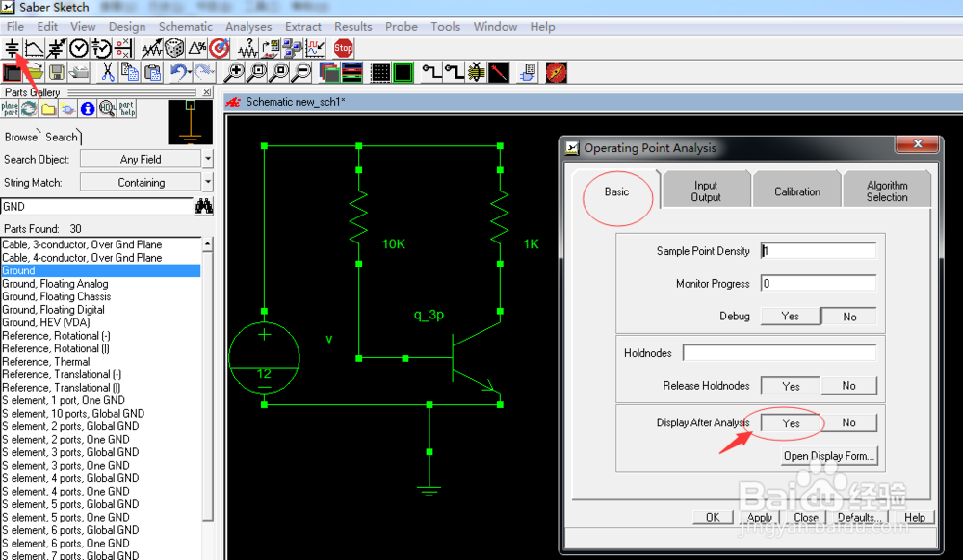Paste from the clipboard icon
The height and width of the screenshot is (560, 963).
152,72
